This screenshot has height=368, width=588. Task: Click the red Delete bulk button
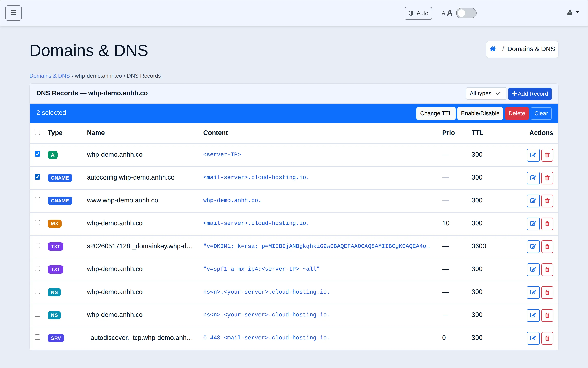(x=517, y=113)
